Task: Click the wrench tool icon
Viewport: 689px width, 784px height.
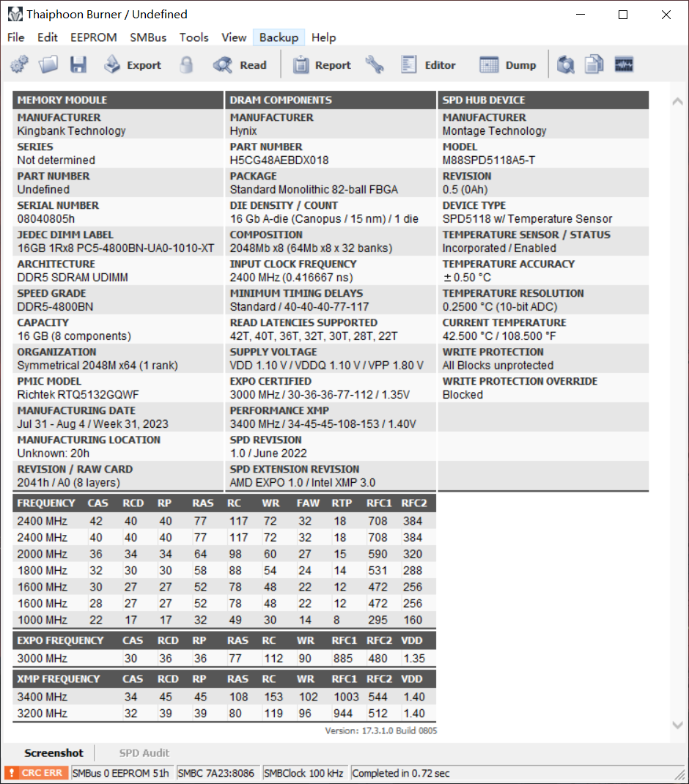Action: (375, 64)
